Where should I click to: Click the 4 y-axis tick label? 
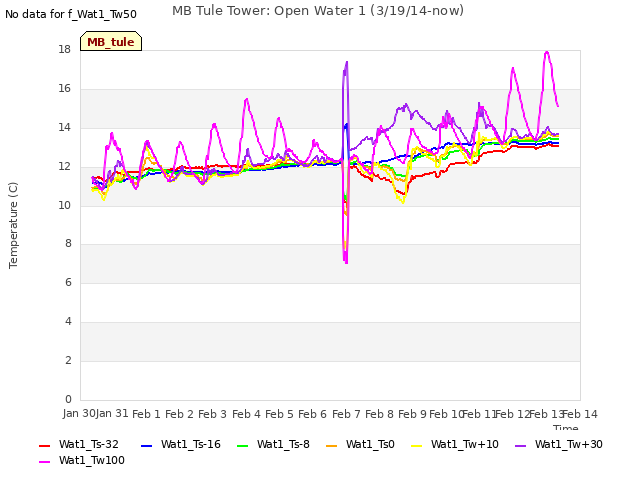tap(68, 321)
